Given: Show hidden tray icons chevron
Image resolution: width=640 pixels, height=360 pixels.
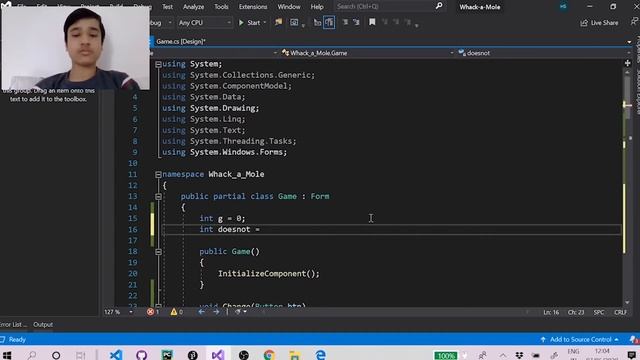Looking at the screenshot, I should (503, 355).
